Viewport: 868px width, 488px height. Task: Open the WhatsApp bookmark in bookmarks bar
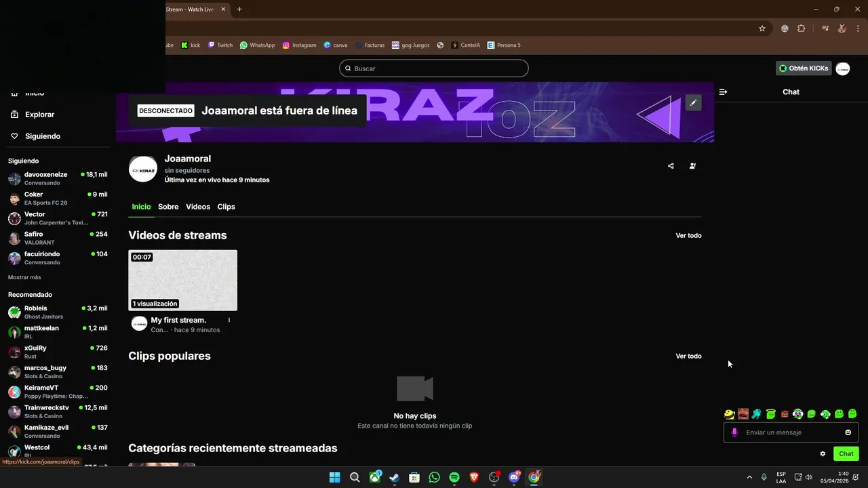click(x=257, y=45)
